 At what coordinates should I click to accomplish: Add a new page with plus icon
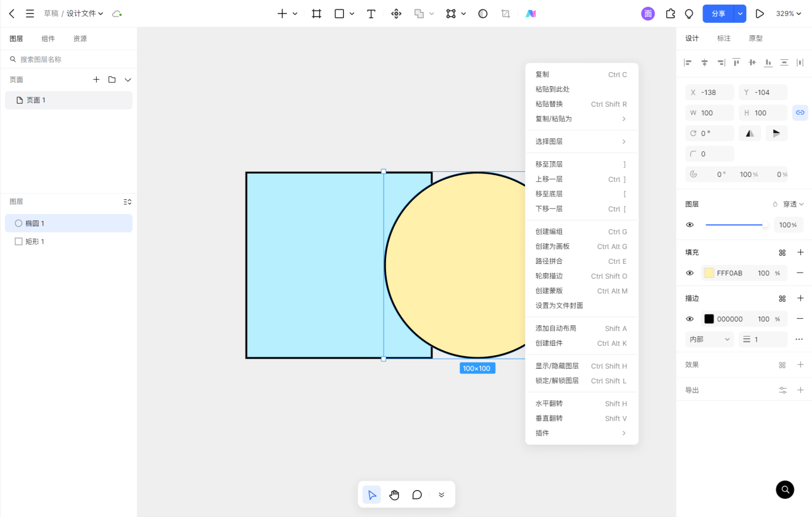[96, 80]
